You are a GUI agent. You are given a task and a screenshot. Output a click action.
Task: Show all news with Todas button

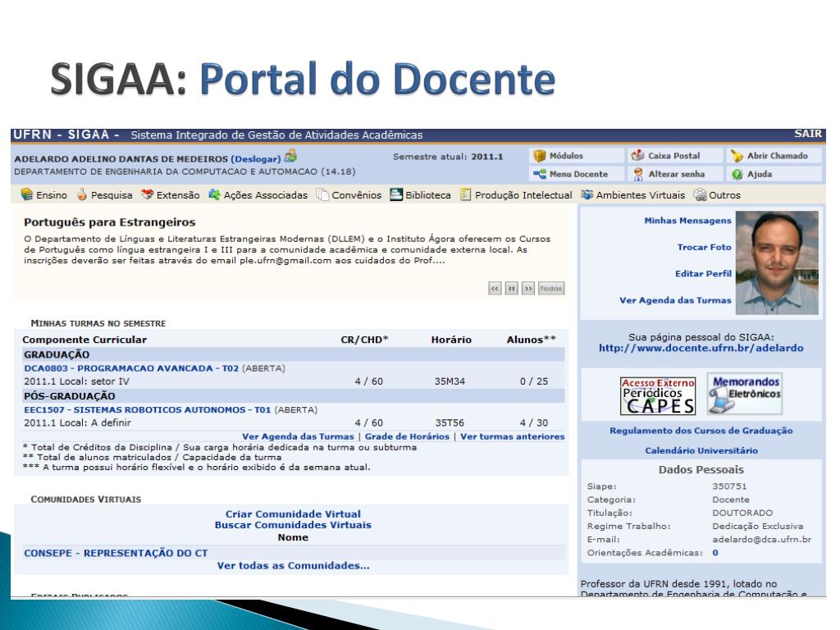(x=550, y=289)
